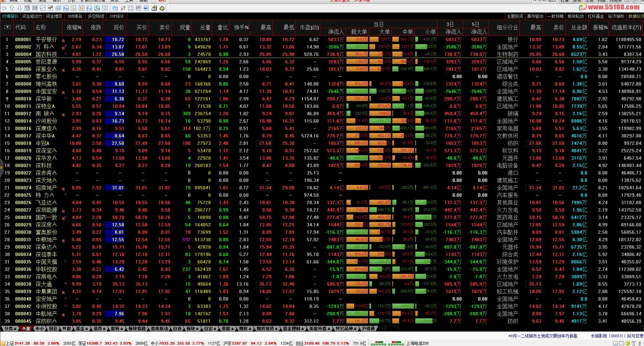The height and width of the screenshot is (346, 644).
Task: Switch to the 资金驱动力 tab
Action: (x=32, y=16)
